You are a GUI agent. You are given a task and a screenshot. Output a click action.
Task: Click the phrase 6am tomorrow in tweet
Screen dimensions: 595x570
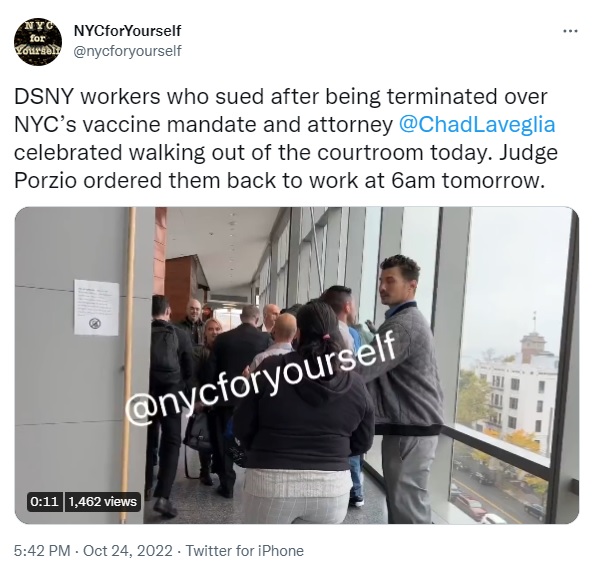466,181
